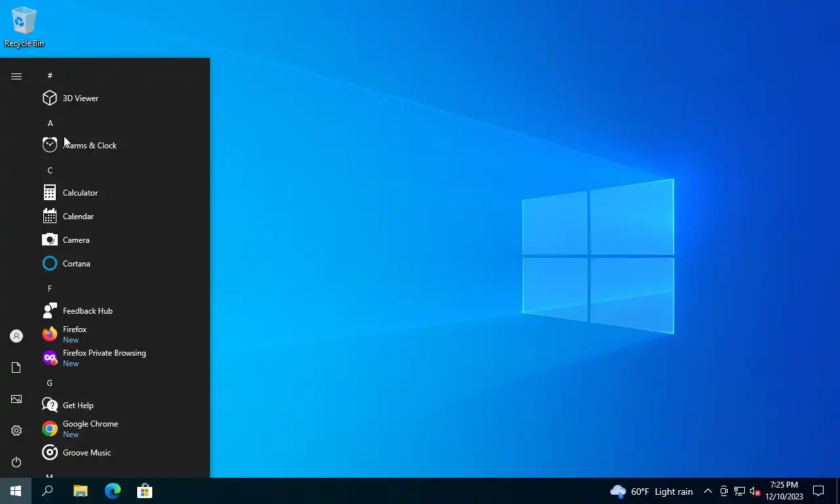Click the Windows Start button
Screen dimensions: 840x504
[16, 491]
